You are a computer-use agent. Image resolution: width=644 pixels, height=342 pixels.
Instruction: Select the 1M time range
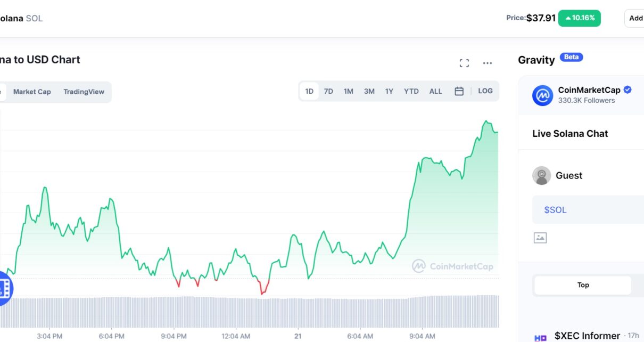349,91
